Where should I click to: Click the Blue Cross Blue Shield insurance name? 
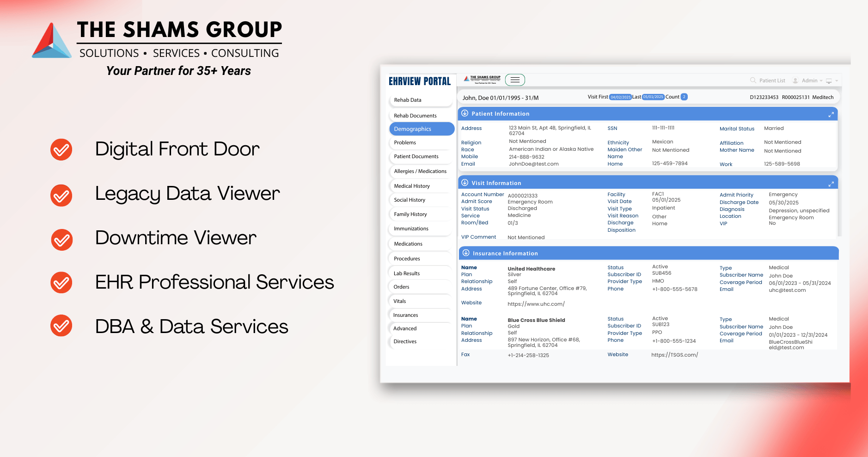tap(536, 320)
